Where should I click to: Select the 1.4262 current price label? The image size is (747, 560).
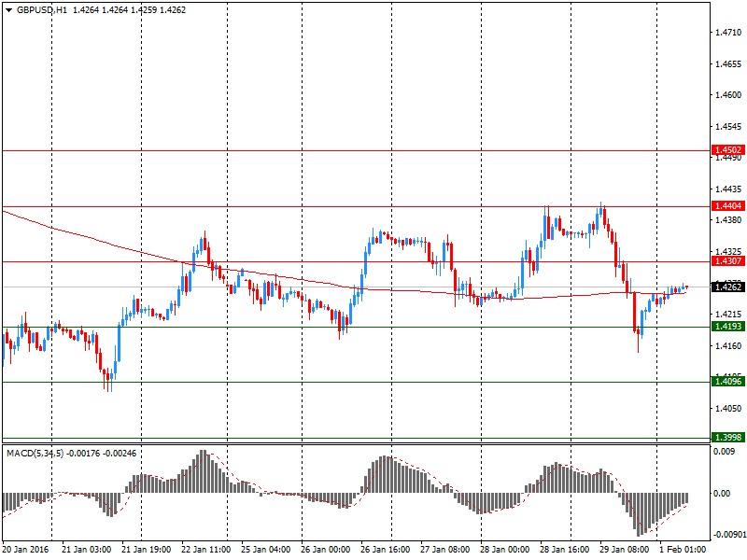coord(728,287)
